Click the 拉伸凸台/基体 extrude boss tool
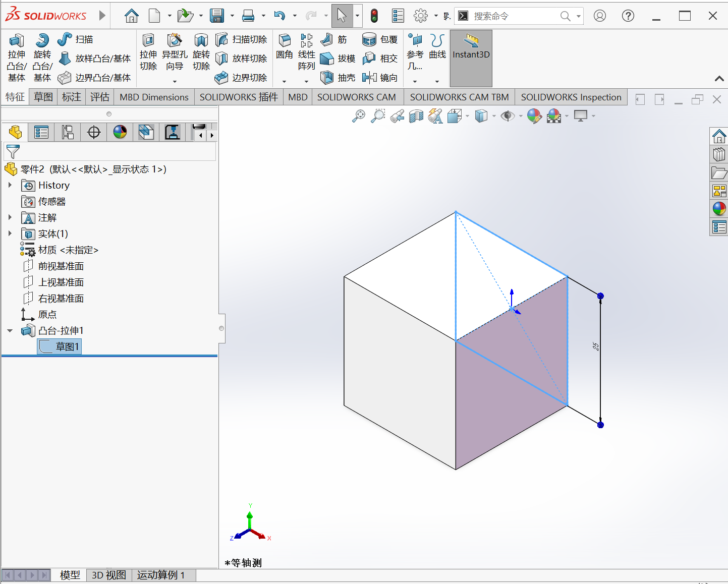The height and width of the screenshot is (584, 728). pyautogui.click(x=17, y=58)
